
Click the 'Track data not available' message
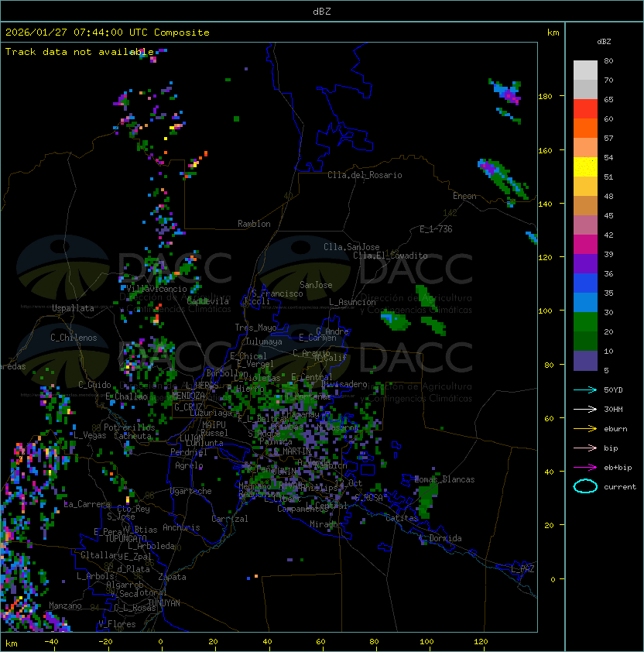pos(80,52)
